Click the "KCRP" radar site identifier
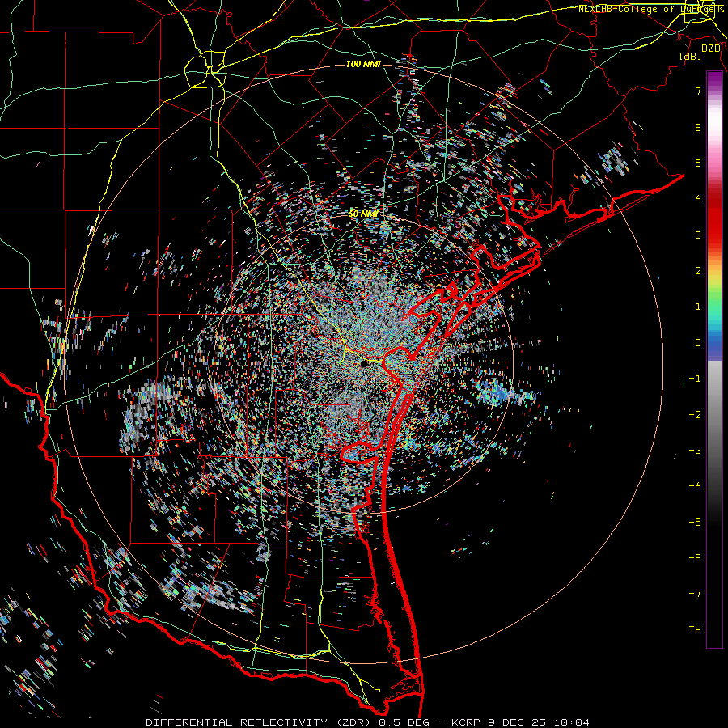 (467, 722)
